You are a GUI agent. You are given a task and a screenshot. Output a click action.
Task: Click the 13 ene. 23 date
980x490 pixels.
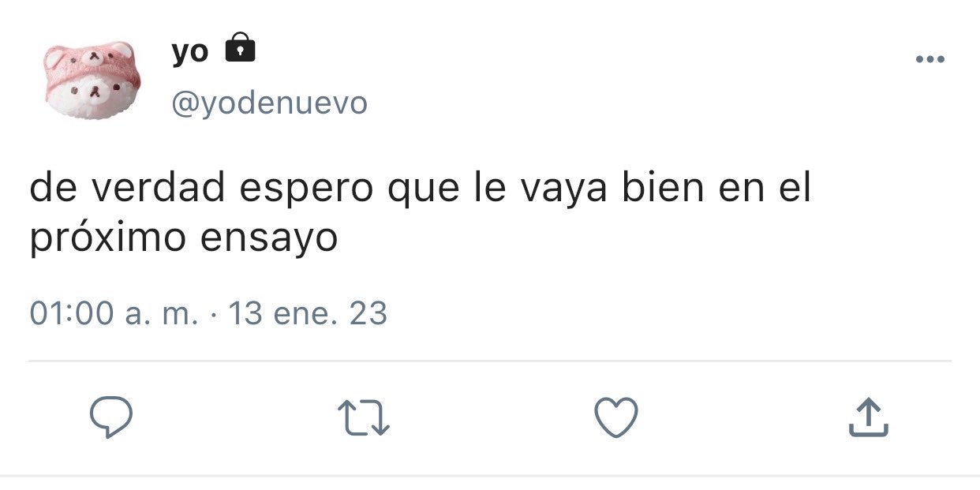tap(307, 314)
